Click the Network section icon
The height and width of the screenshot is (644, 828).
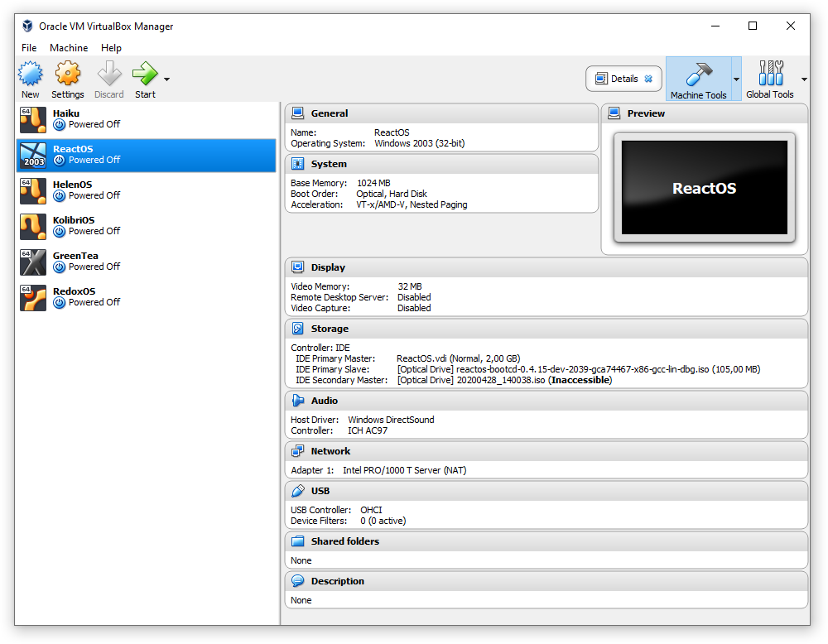point(298,451)
